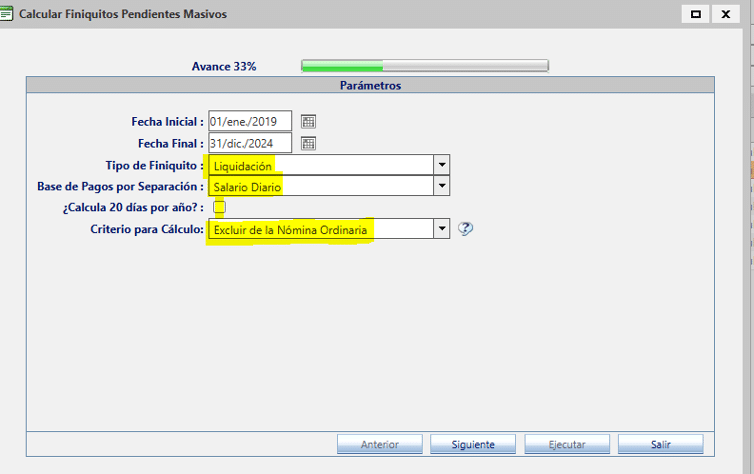Expand the Criterio para Cálculo dropdown arrow
This screenshot has width=754, height=474.
[x=441, y=229]
